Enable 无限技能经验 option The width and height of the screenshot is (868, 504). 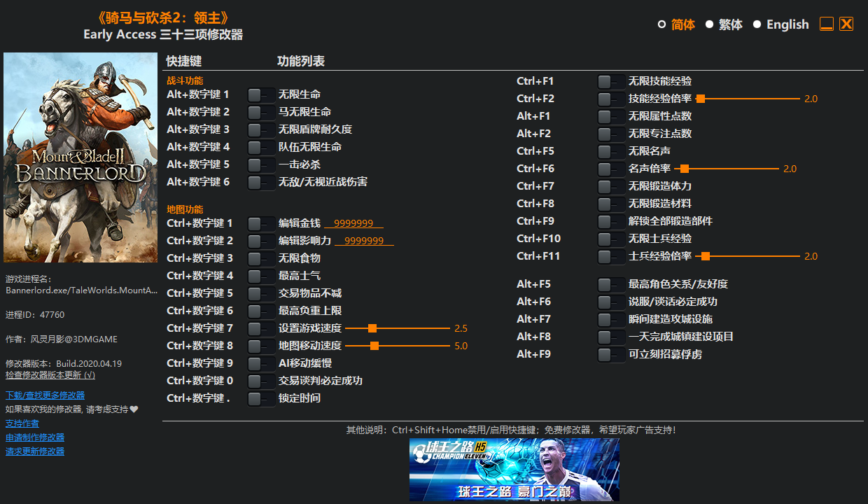[x=611, y=80]
